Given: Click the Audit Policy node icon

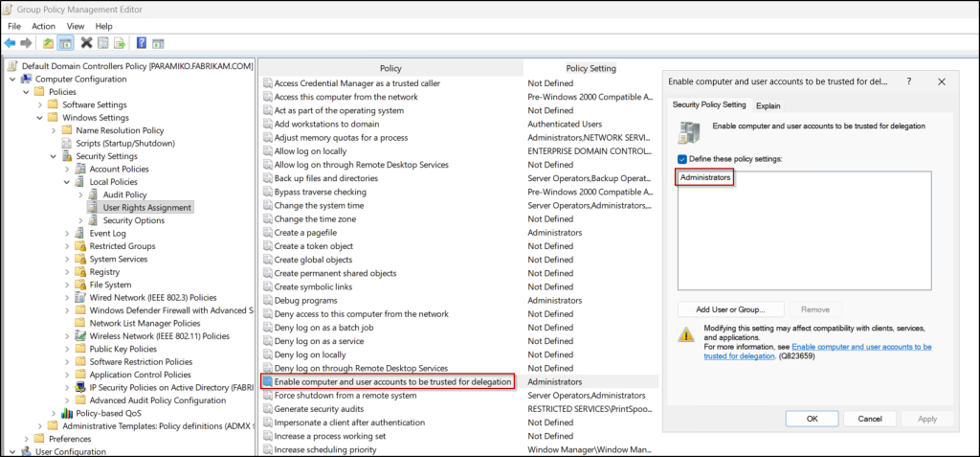Looking at the screenshot, I should pos(94,194).
